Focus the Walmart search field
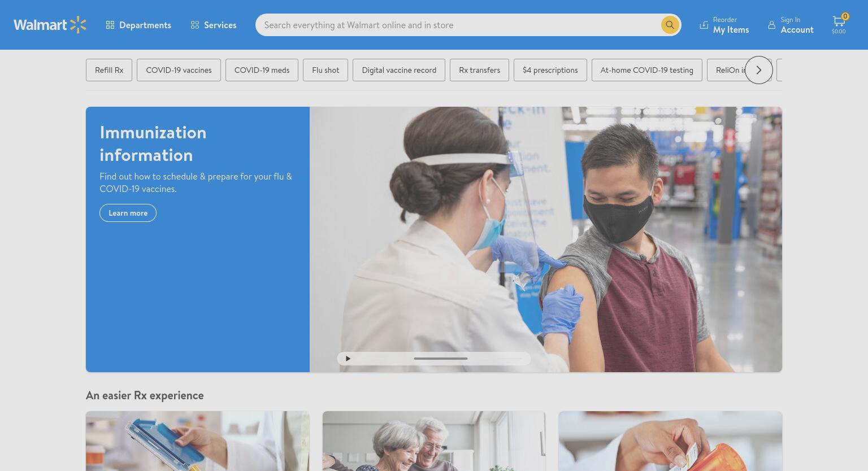 click(468, 25)
